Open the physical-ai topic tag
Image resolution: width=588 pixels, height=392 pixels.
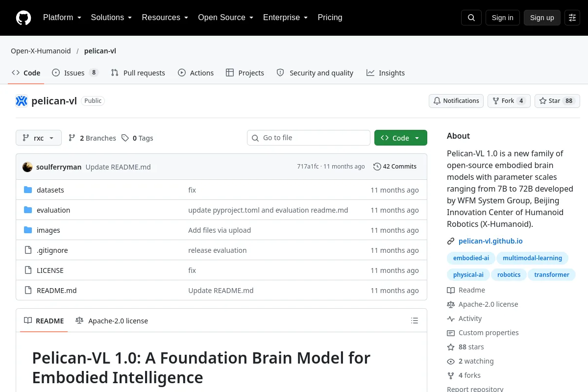(468, 275)
